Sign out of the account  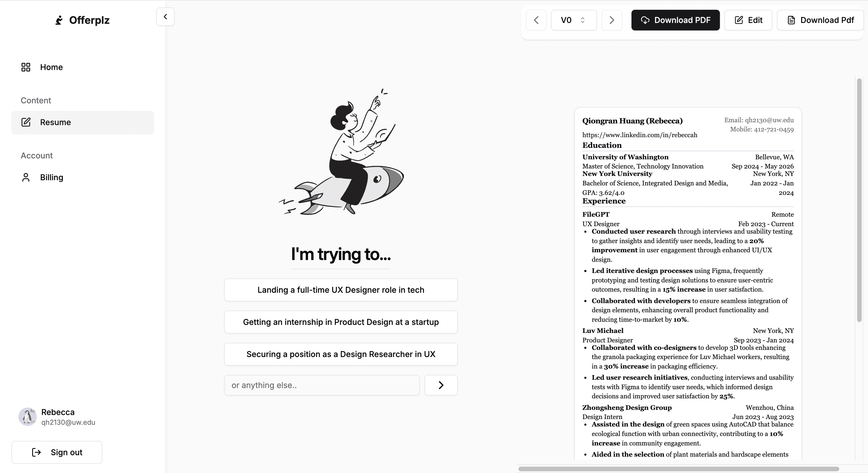(x=57, y=452)
